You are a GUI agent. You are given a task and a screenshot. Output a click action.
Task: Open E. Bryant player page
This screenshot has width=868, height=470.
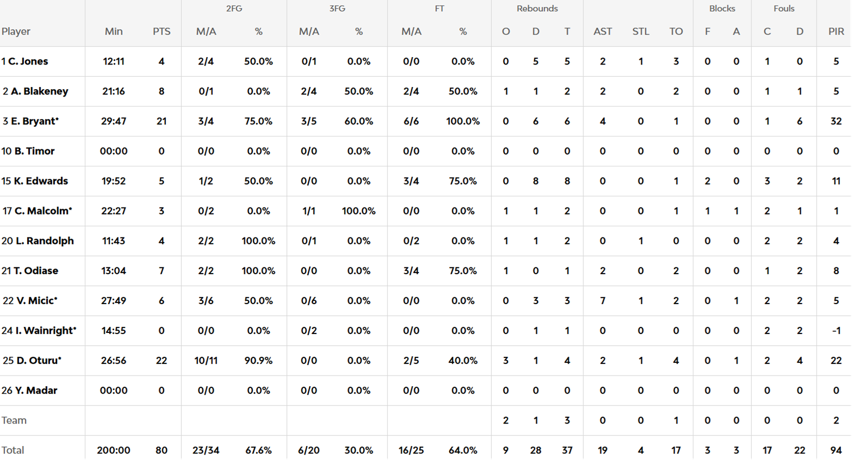click(x=35, y=121)
